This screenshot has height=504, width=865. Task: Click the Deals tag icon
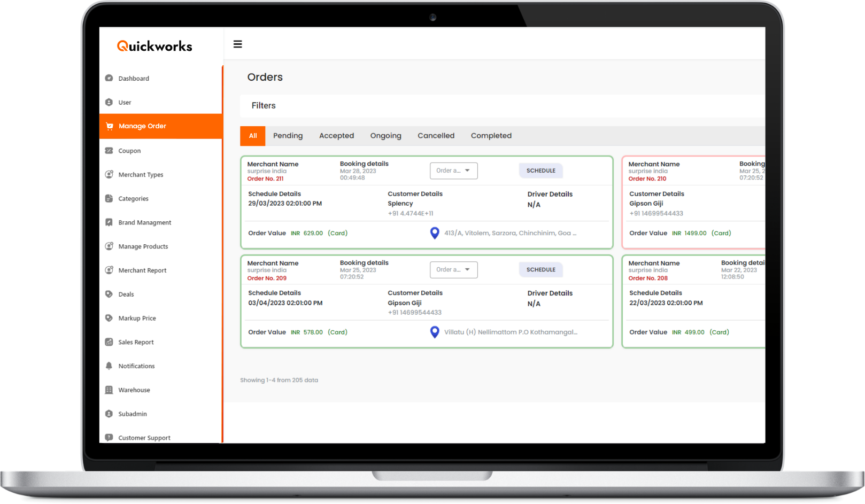click(x=109, y=294)
